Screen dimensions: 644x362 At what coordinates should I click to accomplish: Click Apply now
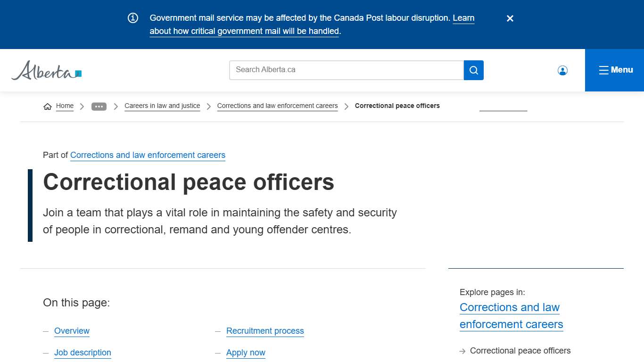(246, 353)
